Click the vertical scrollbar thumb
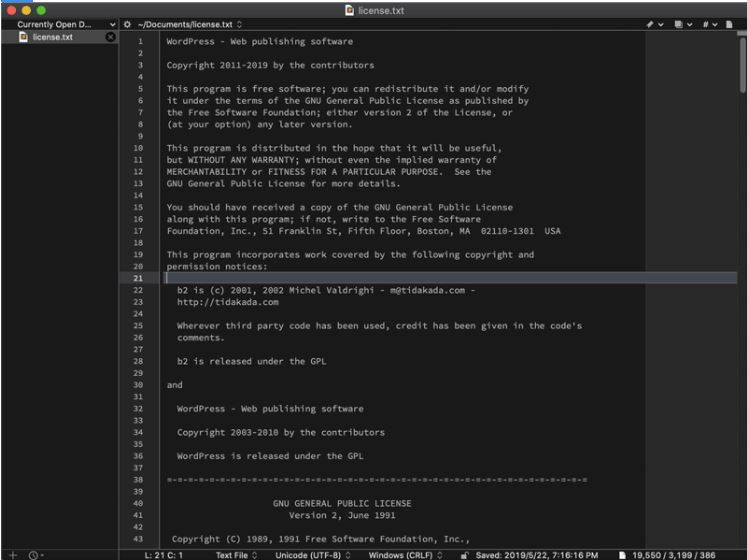Screen dimensions: 747x560 (742, 63)
